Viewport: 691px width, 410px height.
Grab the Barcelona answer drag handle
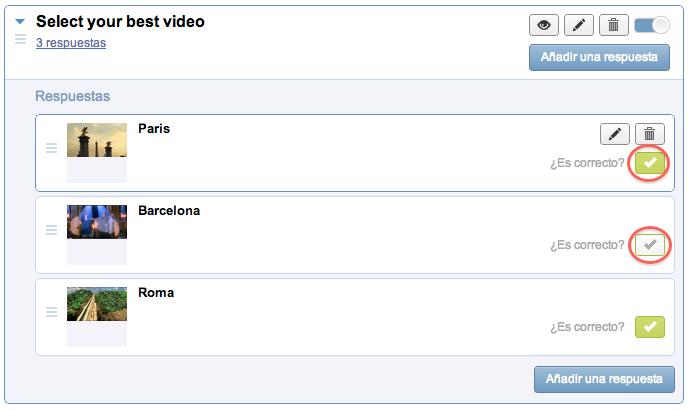(x=52, y=230)
